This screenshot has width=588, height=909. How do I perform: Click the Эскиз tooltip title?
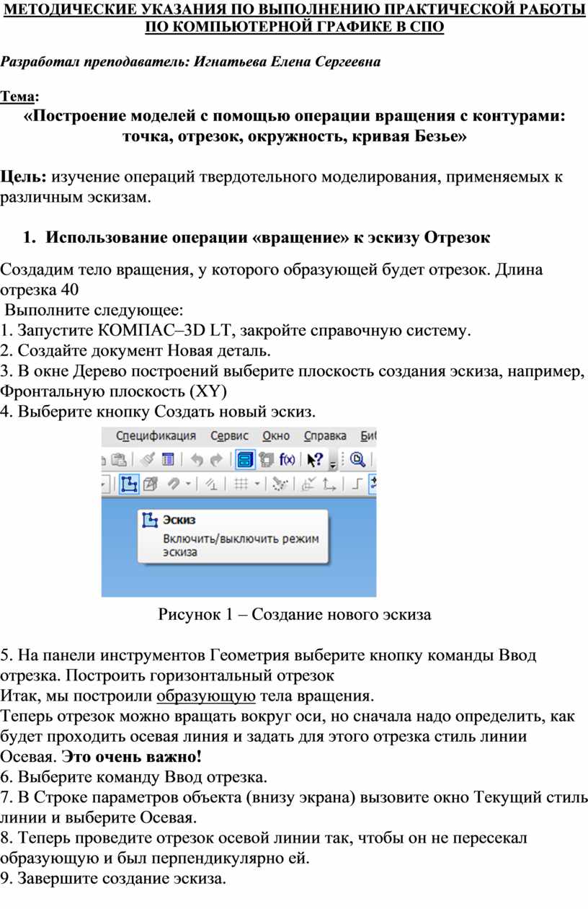click(179, 519)
